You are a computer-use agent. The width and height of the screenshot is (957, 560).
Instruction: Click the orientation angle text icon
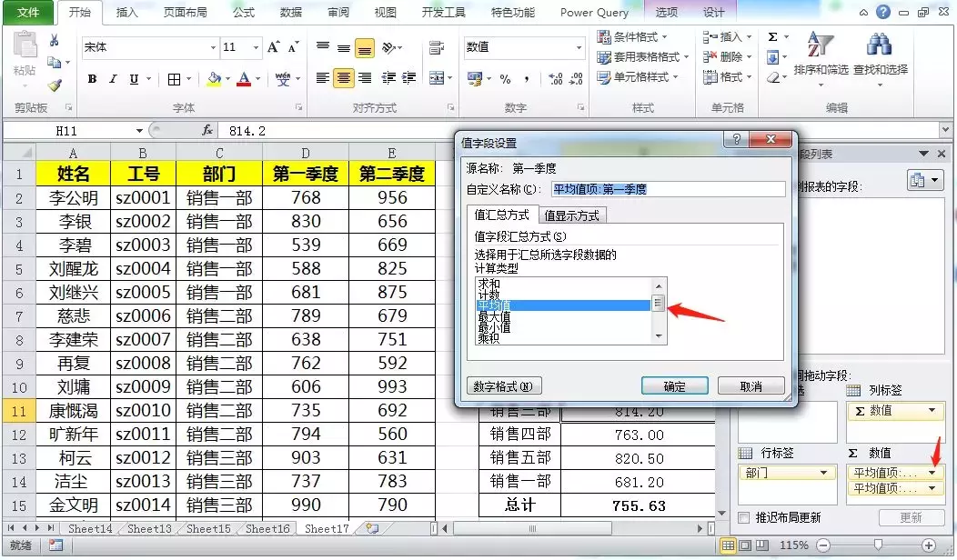pos(388,47)
